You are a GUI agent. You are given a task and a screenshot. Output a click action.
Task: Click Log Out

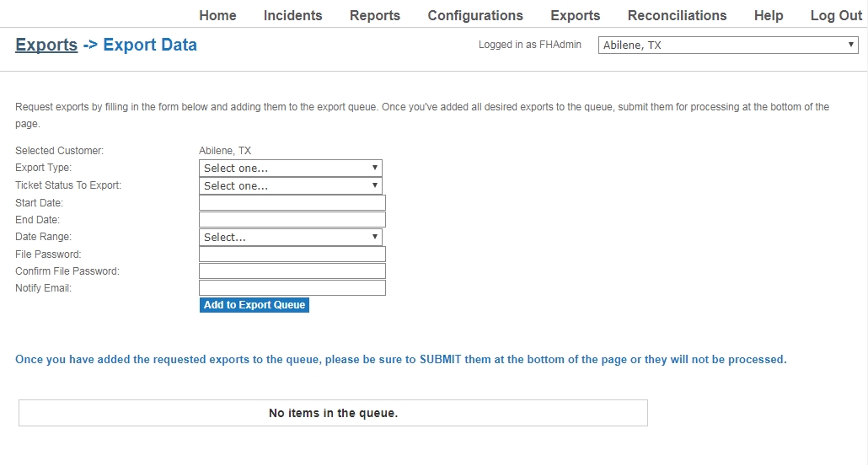click(x=836, y=15)
